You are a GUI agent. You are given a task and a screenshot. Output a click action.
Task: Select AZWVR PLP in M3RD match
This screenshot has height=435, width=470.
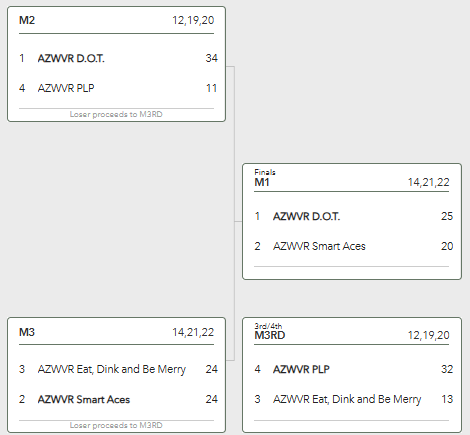coord(301,369)
